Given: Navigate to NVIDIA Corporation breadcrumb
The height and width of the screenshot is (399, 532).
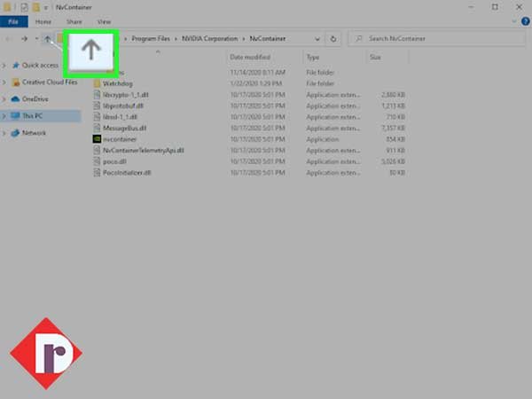Looking at the screenshot, I should click(x=209, y=39).
